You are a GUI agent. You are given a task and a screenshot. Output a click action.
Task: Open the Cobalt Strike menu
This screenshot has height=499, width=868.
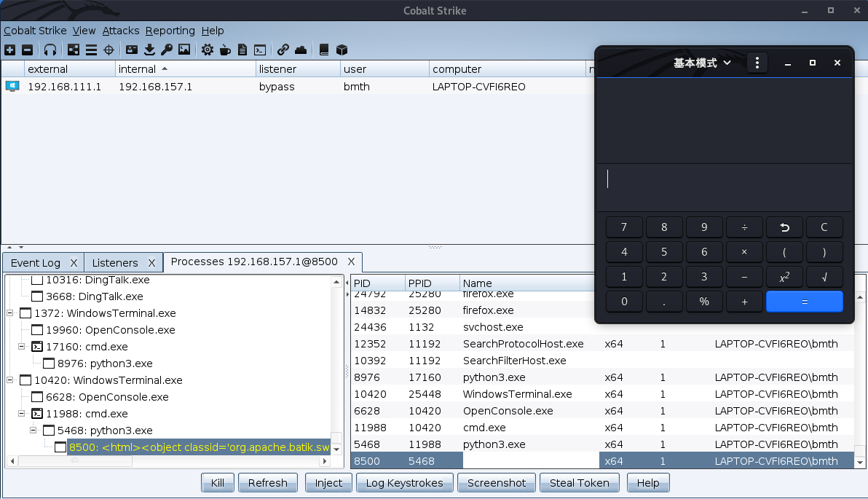click(35, 31)
